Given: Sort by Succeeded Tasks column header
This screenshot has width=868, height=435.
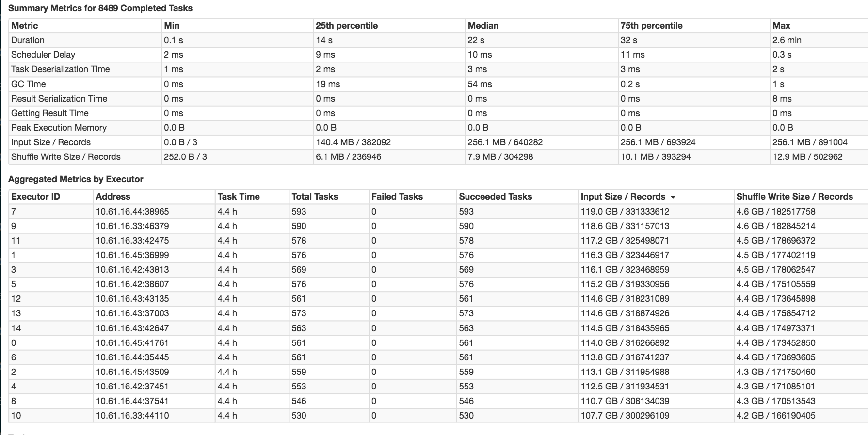Looking at the screenshot, I should click(x=496, y=197).
